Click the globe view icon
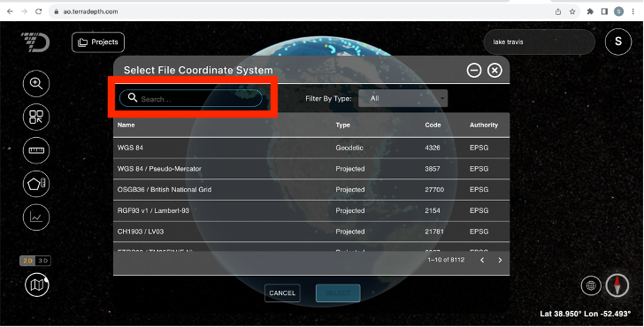Image resolution: width=644 pixels, height=327 pixels. pyautogui.click(x=591, y=285)
